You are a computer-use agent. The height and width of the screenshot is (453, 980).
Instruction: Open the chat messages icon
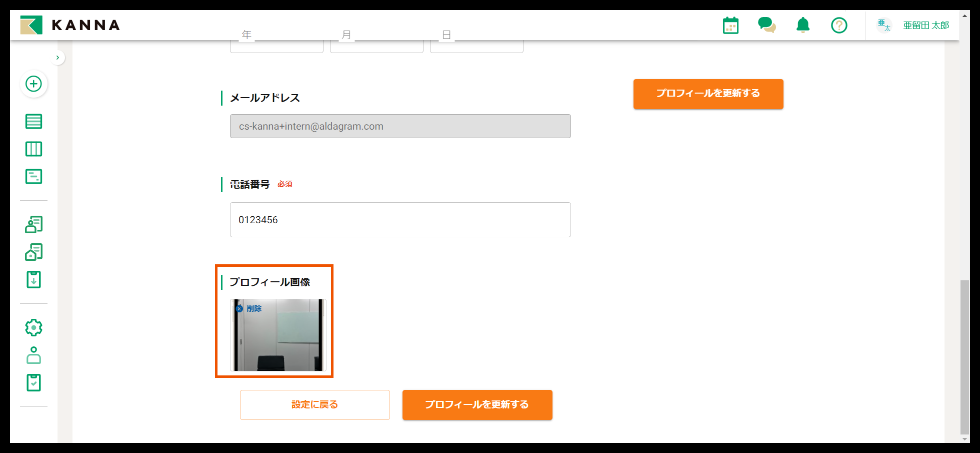(x=767, y=25)
